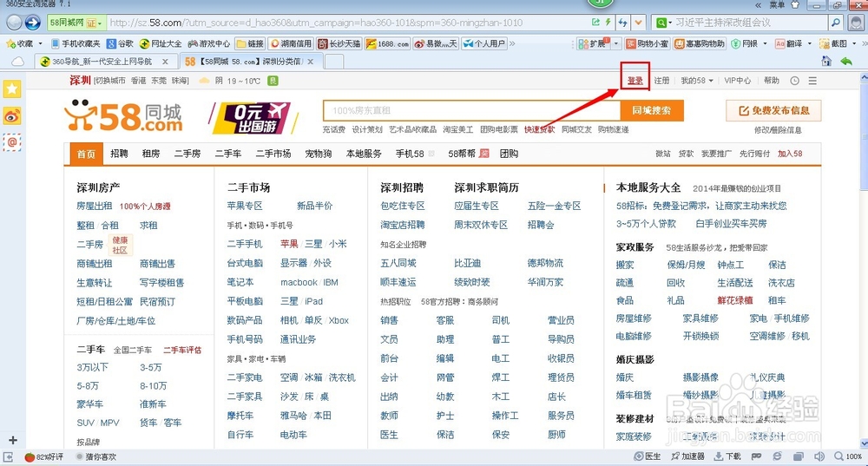Expand the 58同城网 certificate dropdown
Screen dimensions: 868x466
(x=100, y=23)
